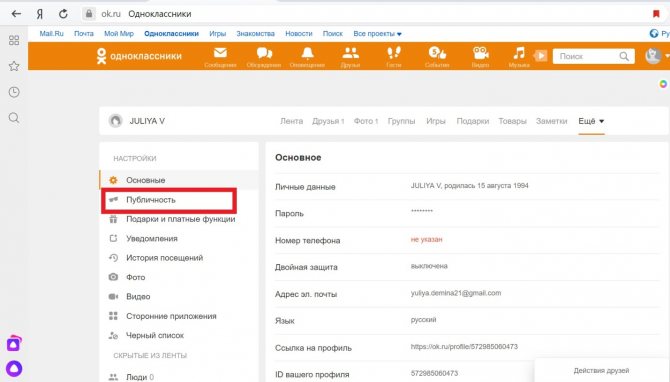Screen dimensions: 670x382
Task: Click Язык русский row
Action: [x=467, y=320]
